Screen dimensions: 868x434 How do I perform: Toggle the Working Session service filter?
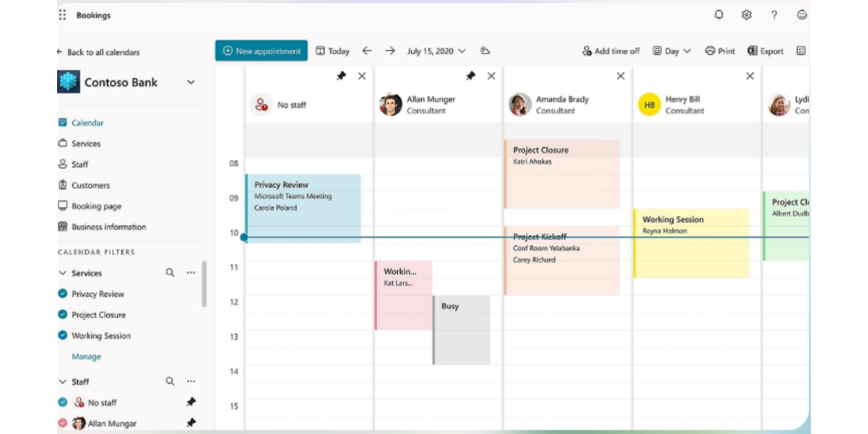click(x=66, y=336)
